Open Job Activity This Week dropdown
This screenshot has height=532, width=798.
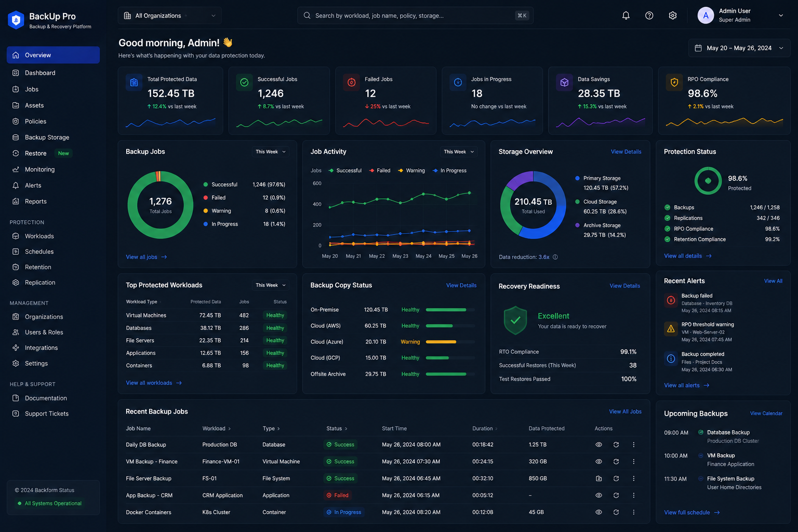point(459,152)
